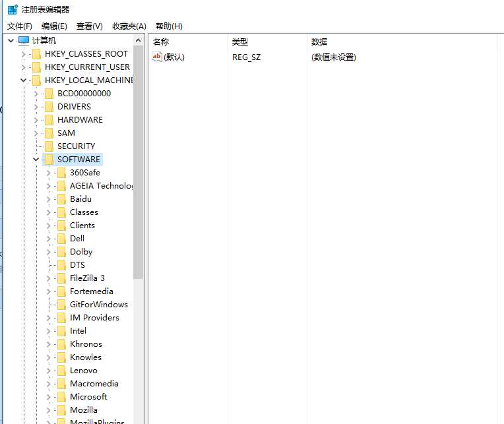Click the 360Safe folder icon

click(x=62, y=173)
